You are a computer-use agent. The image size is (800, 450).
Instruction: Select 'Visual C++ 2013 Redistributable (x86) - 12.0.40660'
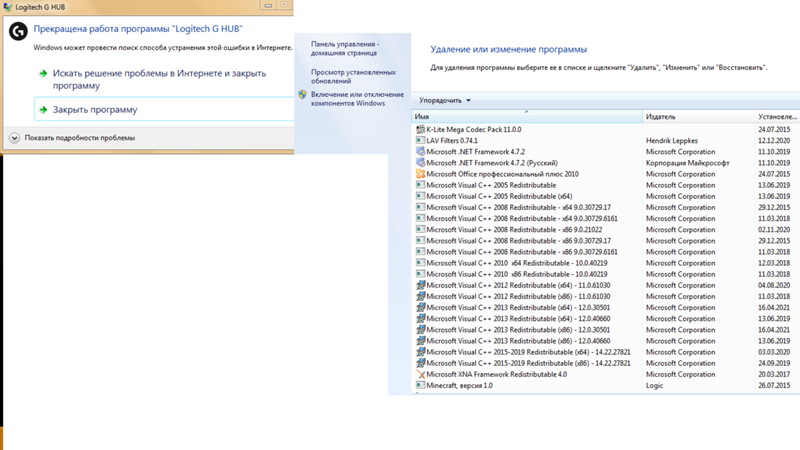[606, 341]
